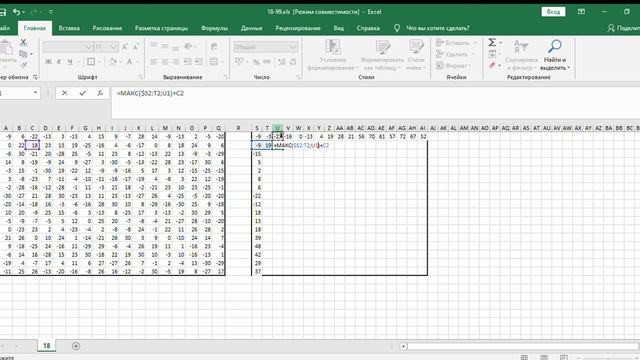Switch to the Вид ribbon tab

pos(338,28)
